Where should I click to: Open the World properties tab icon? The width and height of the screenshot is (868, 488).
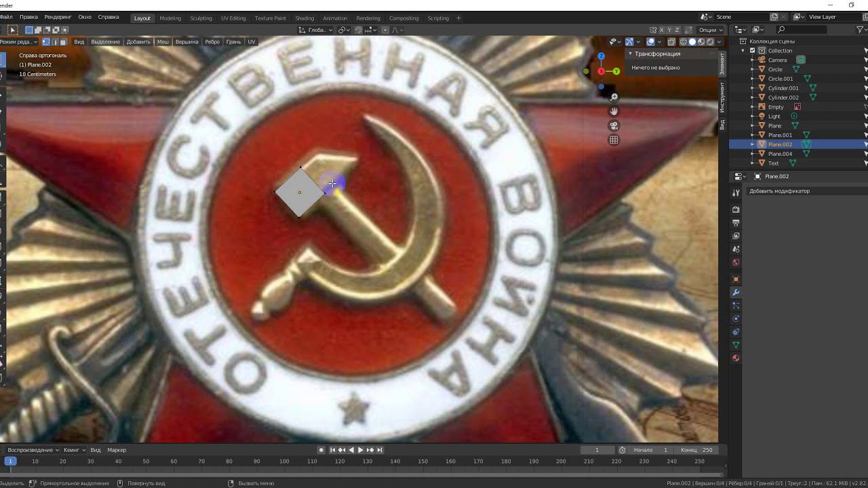736,262
